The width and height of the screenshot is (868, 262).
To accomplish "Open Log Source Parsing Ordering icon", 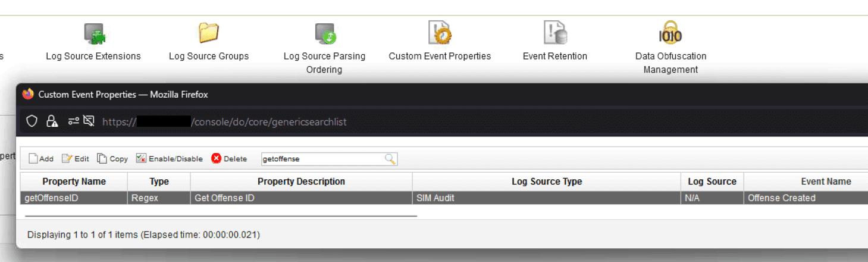I will [x=325, y=33].
